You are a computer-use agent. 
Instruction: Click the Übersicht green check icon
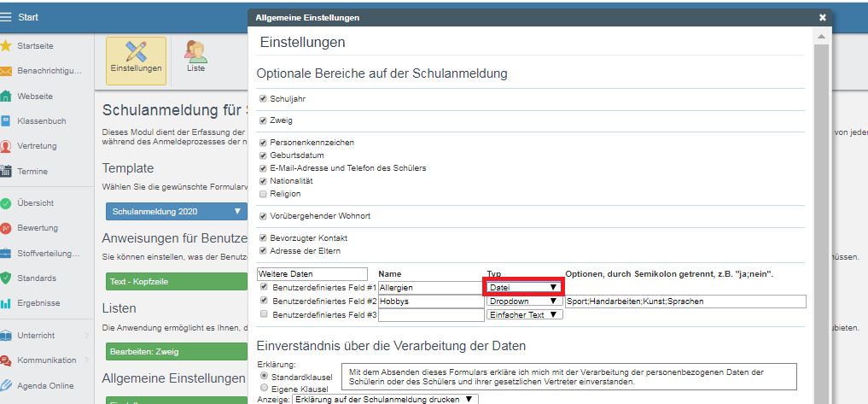[5, 203]
